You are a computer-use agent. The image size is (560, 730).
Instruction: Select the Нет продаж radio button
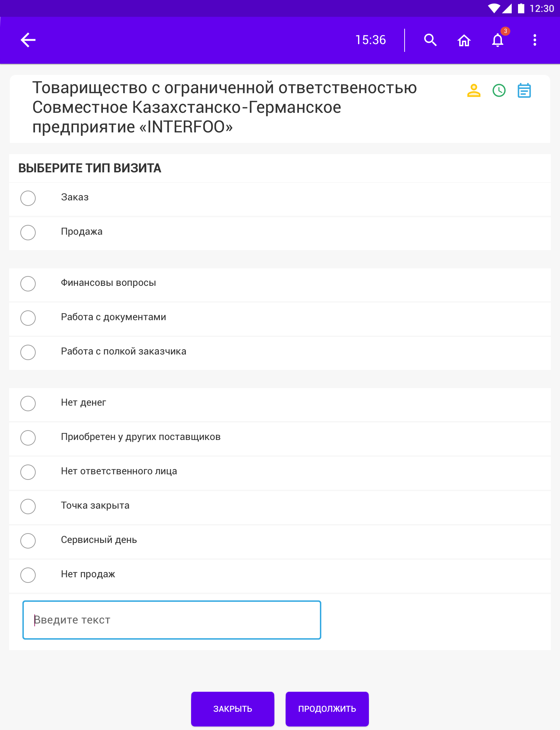coord(28,575)
